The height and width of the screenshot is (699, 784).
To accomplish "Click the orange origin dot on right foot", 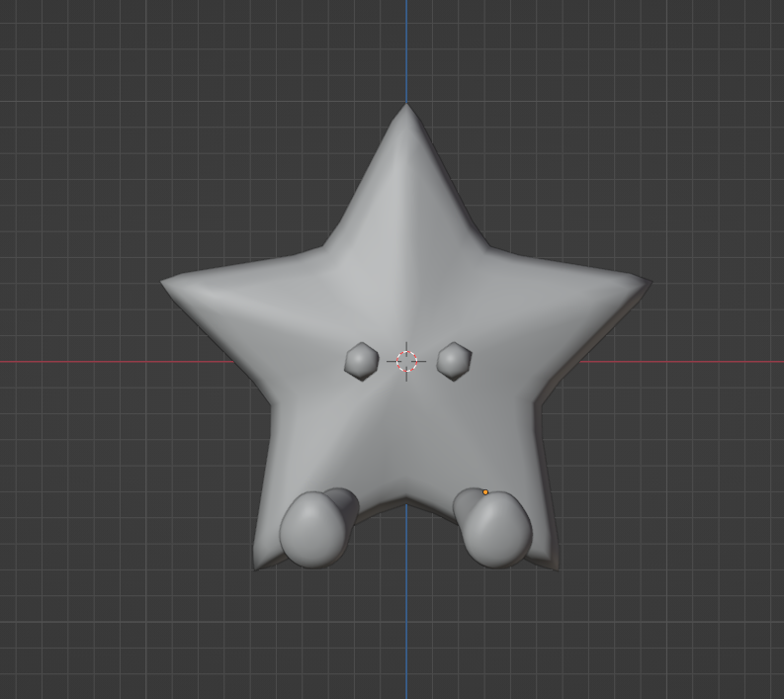I will [x=485, y=492].
